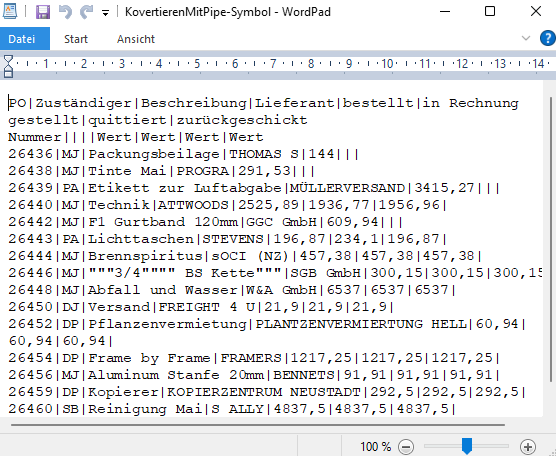
Task: Click 'KOPIERZENTRUM NEUSTADT' in row 26459
Action: click(264, 393)
